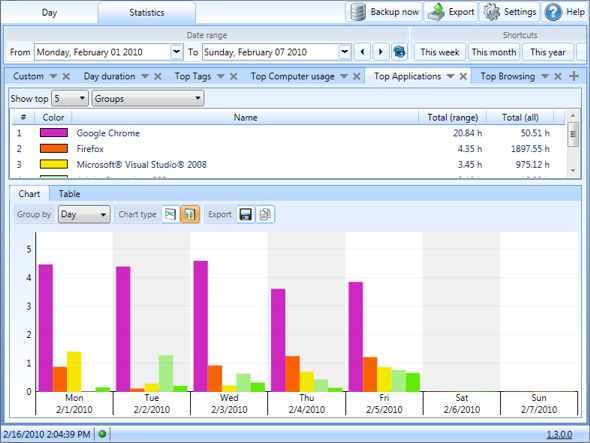Open the Top Tags tab
The width and height of the screenshot is (590, 443).
(193, 76)
